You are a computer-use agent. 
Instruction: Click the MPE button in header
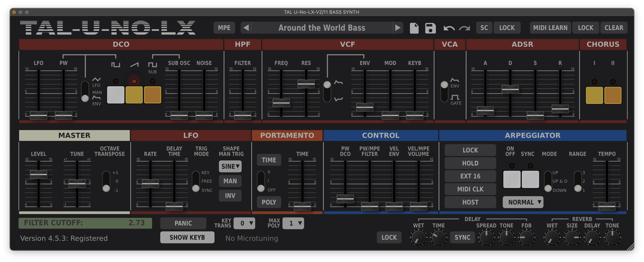[x=224, y=28]
